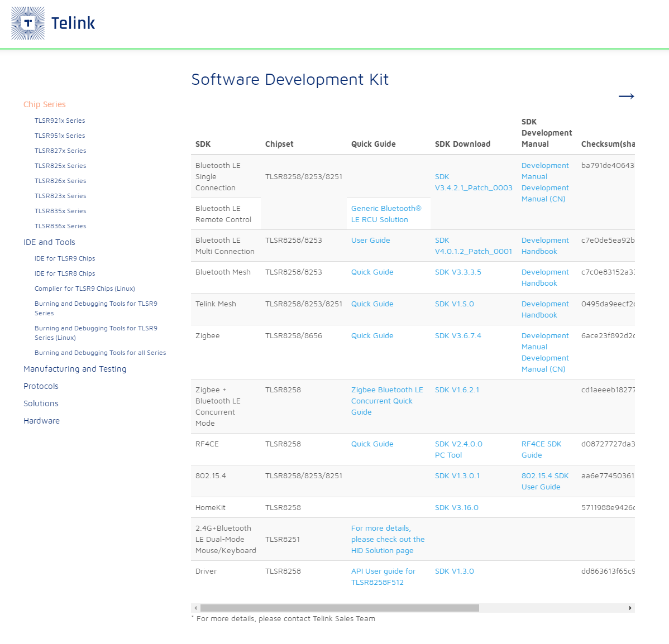Open Generic Bluetooth LE RCU Solution link

386,214
